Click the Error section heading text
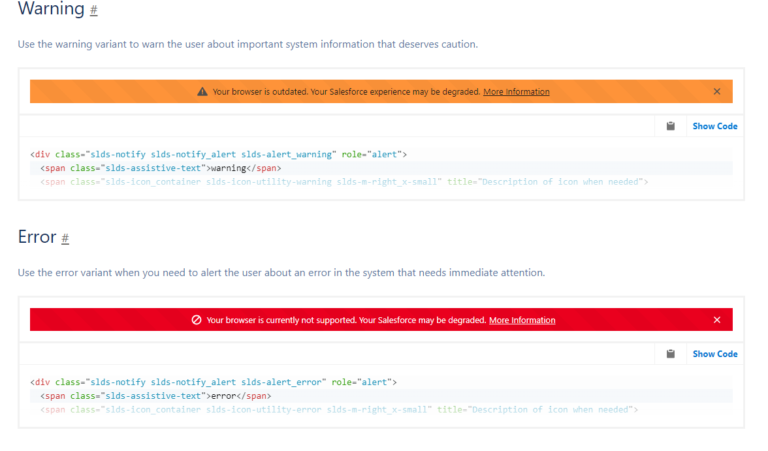 tap(36, 238)
